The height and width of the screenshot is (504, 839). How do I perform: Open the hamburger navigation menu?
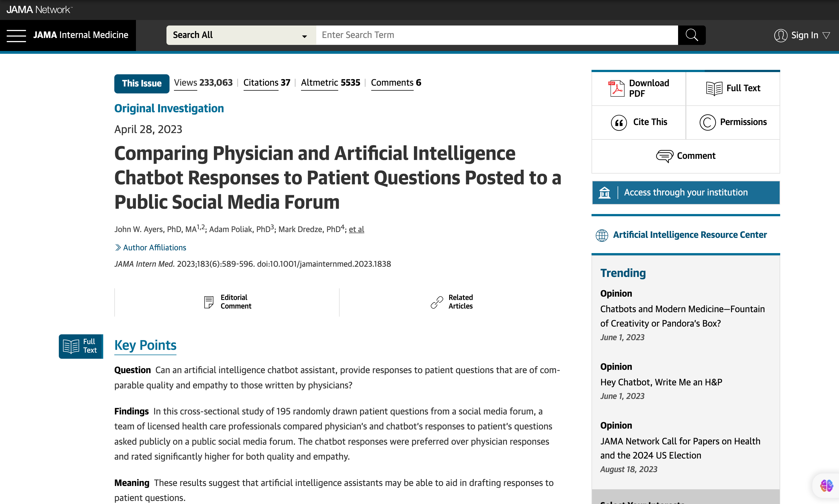coord(16,35)
